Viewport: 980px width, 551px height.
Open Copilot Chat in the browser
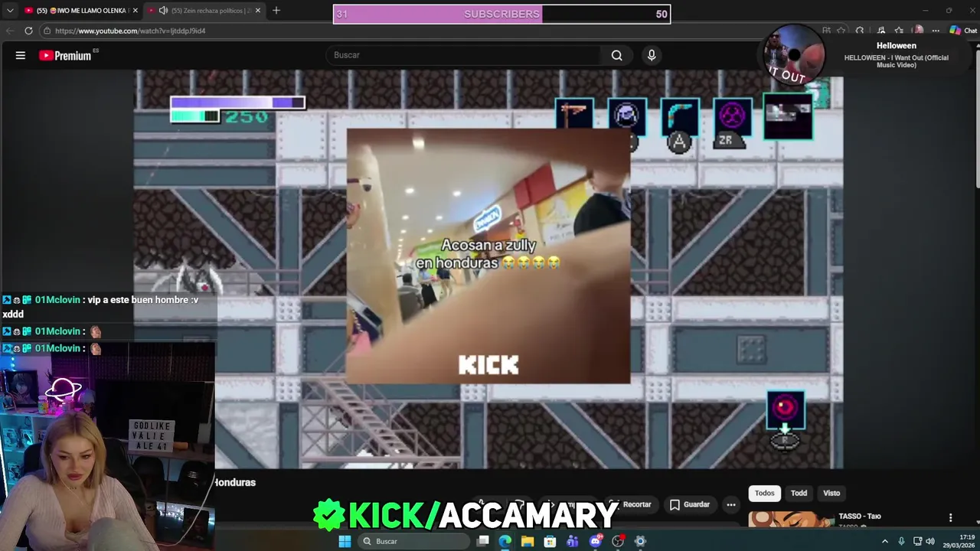(x=964, y=31)
